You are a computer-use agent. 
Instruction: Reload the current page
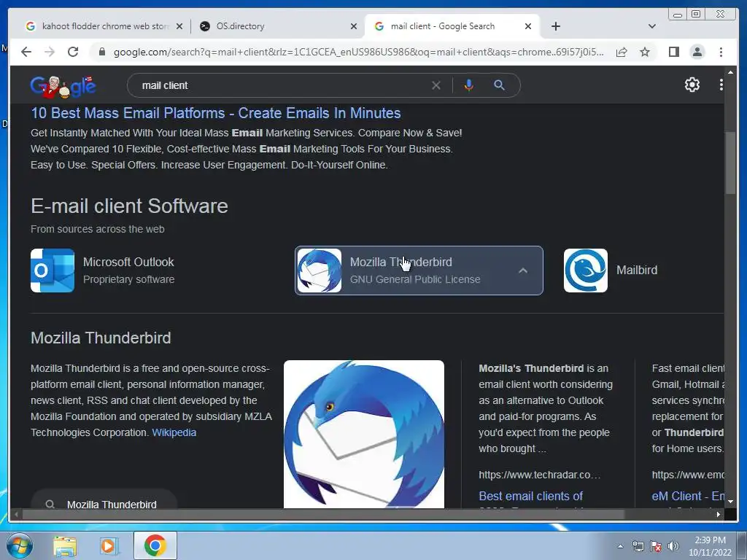[x=73, y=52]
